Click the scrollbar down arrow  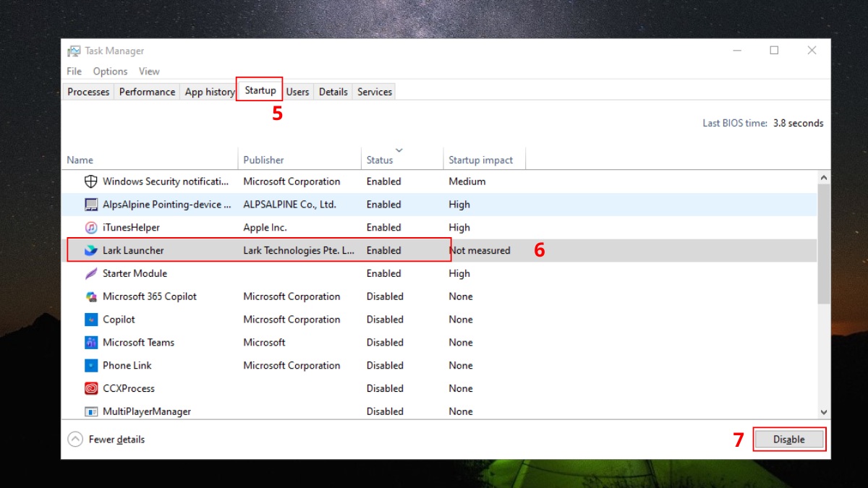click(823, 411)
